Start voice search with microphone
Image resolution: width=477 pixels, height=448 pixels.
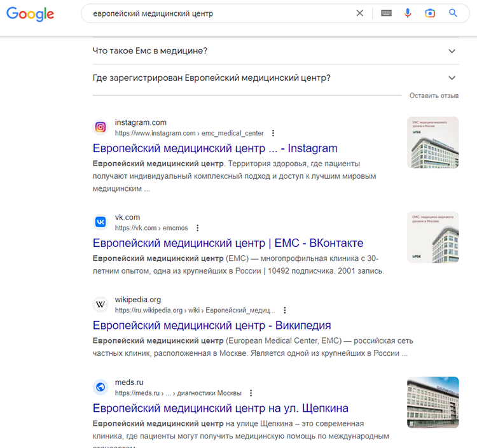coord(408,13)
